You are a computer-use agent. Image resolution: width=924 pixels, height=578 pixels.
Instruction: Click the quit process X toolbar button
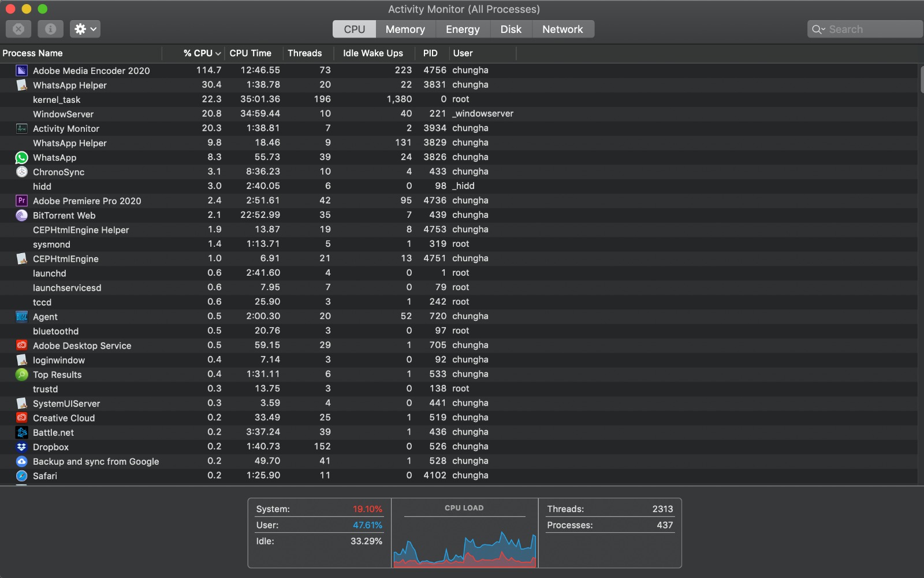[x=18, y=29]
